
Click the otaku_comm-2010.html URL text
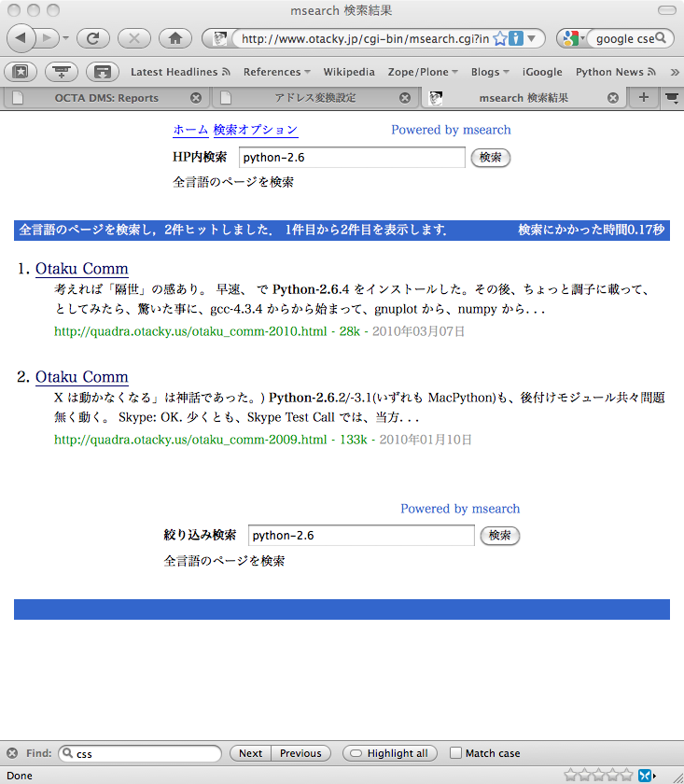click(190, 331)
